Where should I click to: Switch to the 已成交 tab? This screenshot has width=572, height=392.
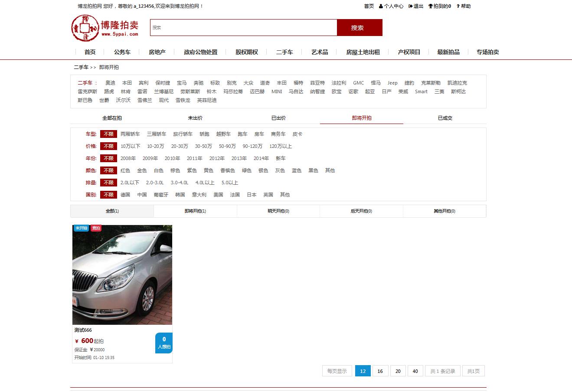click(x=445, y=118)
